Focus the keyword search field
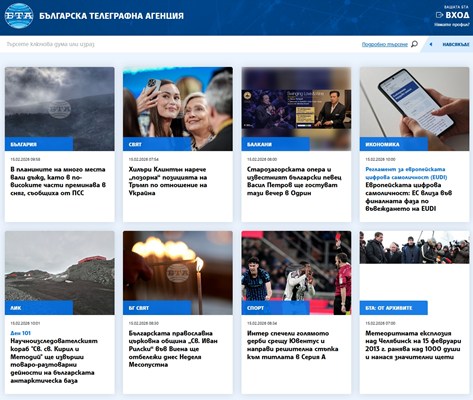This screenshot has height=400, width=473. 180,44
